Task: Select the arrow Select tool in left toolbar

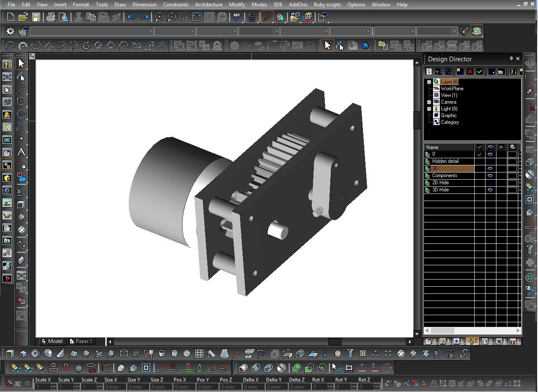Action: click(21, 63)
